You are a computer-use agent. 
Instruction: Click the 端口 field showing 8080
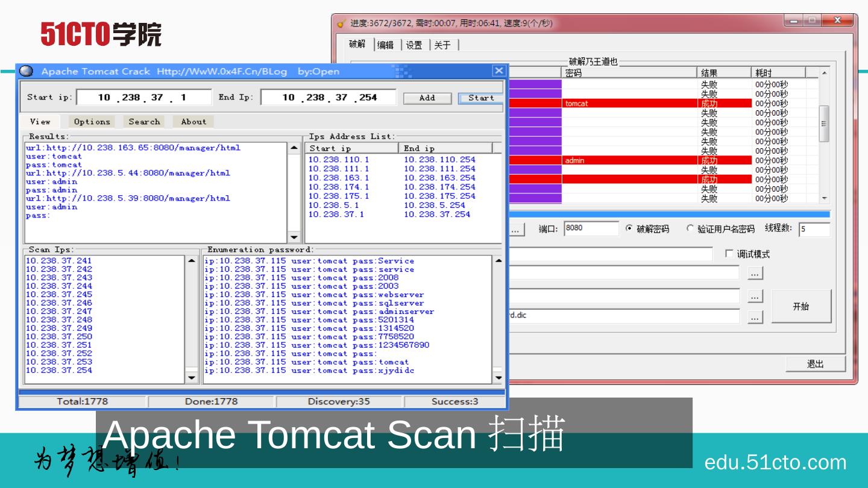click(591, 229)
